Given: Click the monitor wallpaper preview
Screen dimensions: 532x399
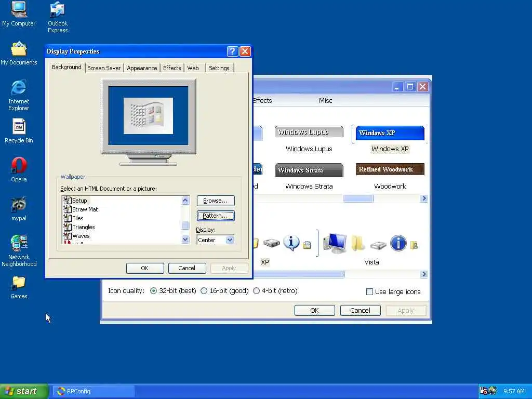Looking at the screenshot, I should [x=148, y=116].
